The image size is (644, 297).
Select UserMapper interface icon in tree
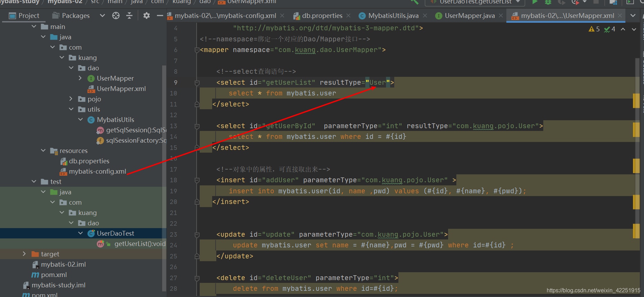91,79
